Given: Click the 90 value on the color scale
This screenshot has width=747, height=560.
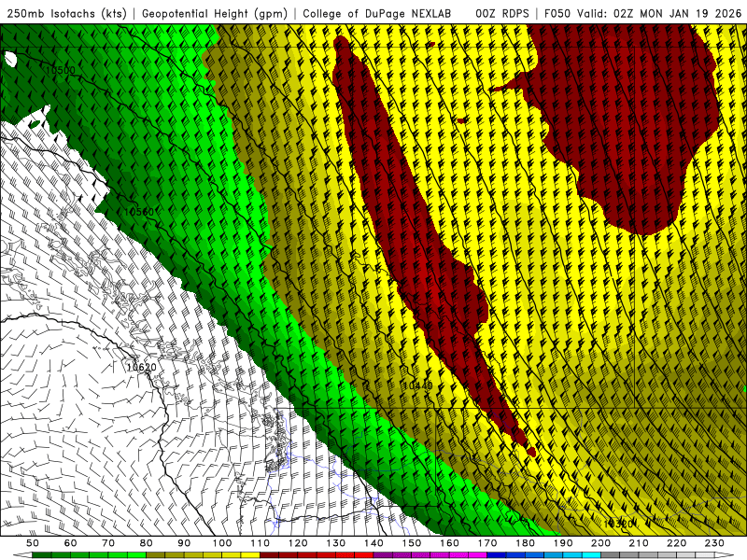Looking at the screenshot, I should (184, 543).
